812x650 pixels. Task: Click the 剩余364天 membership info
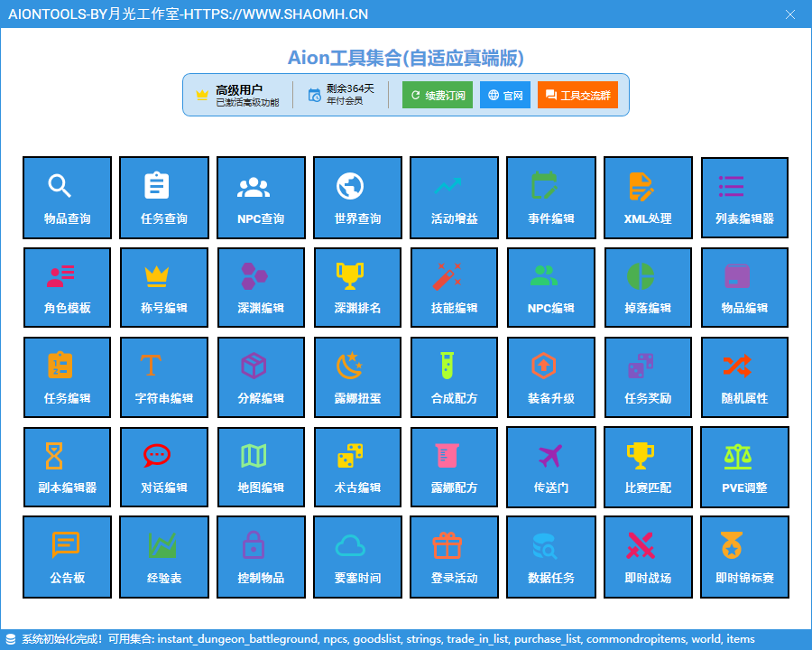pyautogui.click(x=341, y=95)
